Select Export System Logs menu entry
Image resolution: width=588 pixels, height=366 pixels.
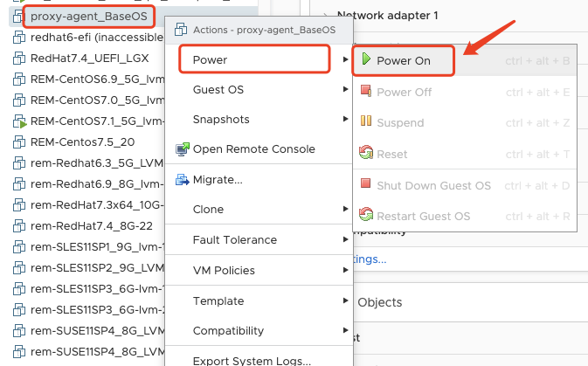(252, 360)
